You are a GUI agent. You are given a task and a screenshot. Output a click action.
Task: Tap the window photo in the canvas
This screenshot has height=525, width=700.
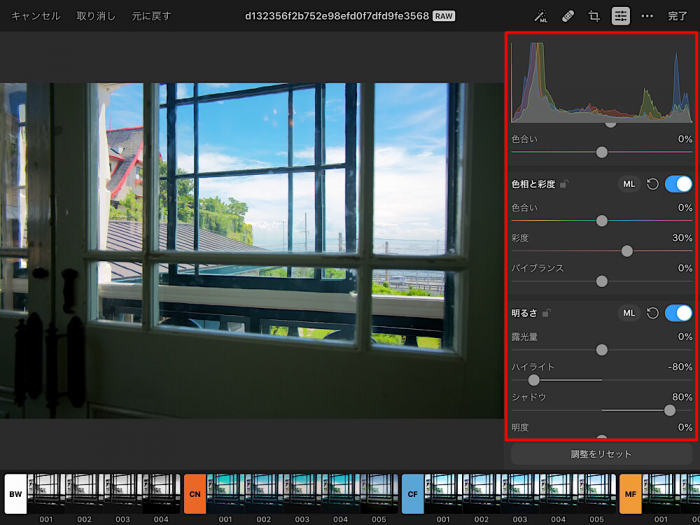point(252,250)
